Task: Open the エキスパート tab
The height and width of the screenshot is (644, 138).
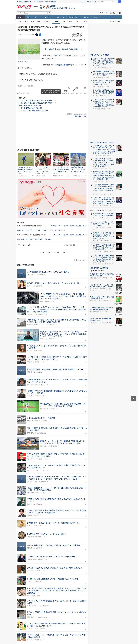Action: (x=48, y=17)
